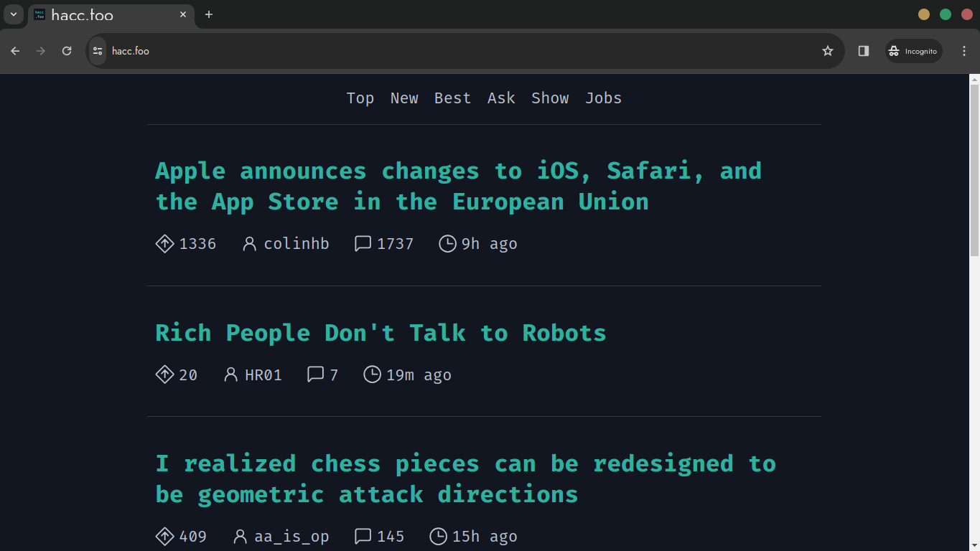Click the 1737 comments count
The image size is (980, 551).
pyautogui.click(x=396, y=244)
